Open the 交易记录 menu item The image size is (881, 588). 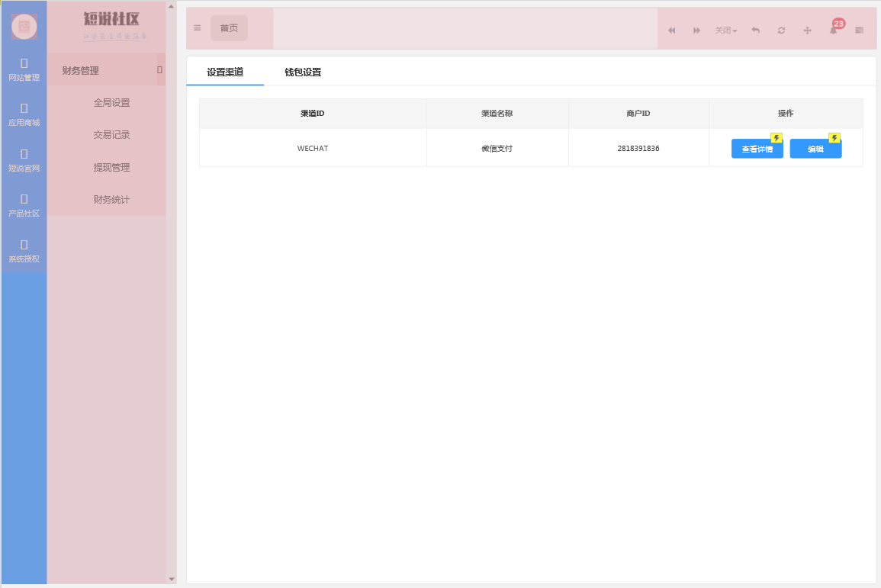tap(111, 135)
